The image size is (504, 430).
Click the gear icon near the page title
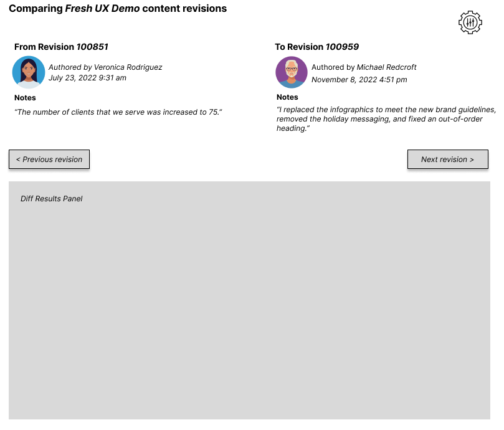[470, 21]
